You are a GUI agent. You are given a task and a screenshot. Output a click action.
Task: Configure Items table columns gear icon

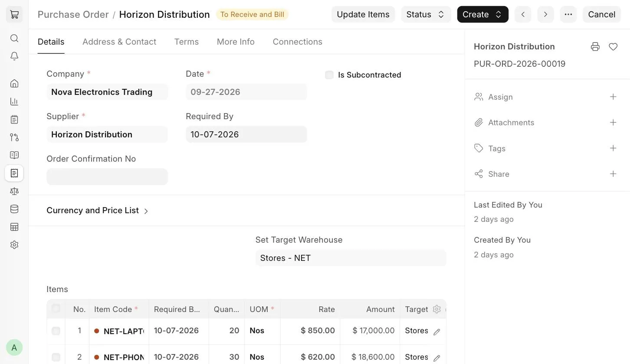pyautogui.click(x=437, y=309)
